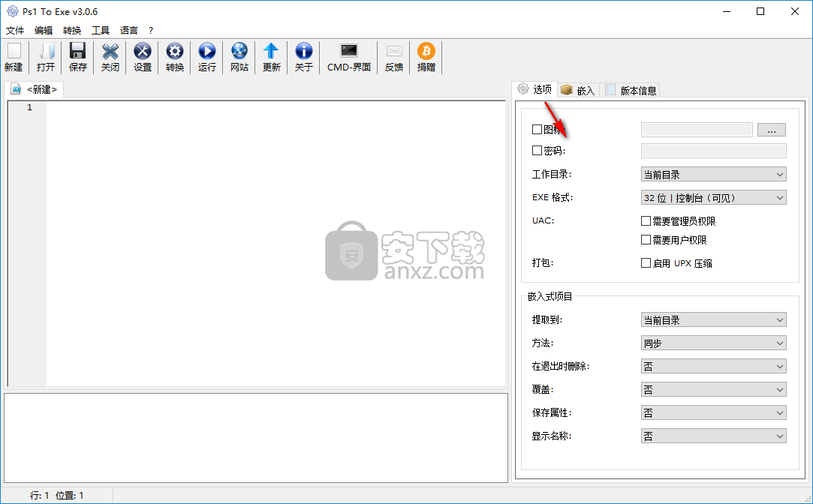Open the 工具 menu

pos(101,31)
